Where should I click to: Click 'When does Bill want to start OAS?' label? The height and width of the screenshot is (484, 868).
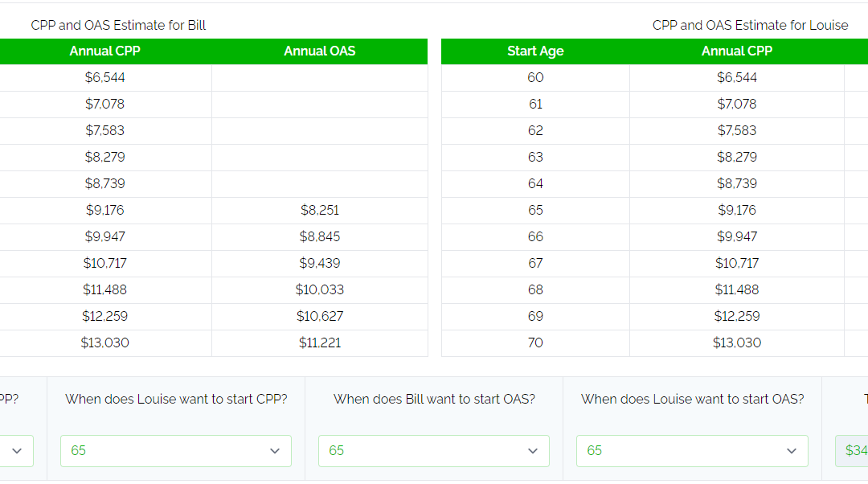coord(434,400)
